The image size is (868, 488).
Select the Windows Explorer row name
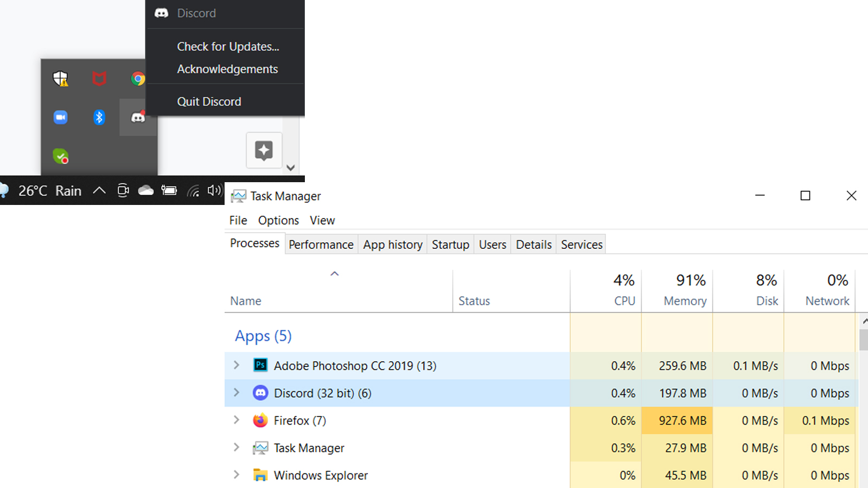[321, 476]
